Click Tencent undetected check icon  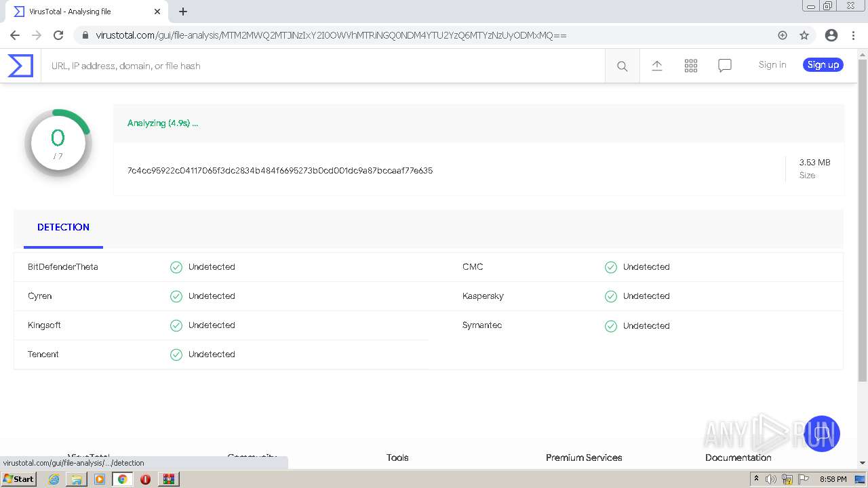176,354
